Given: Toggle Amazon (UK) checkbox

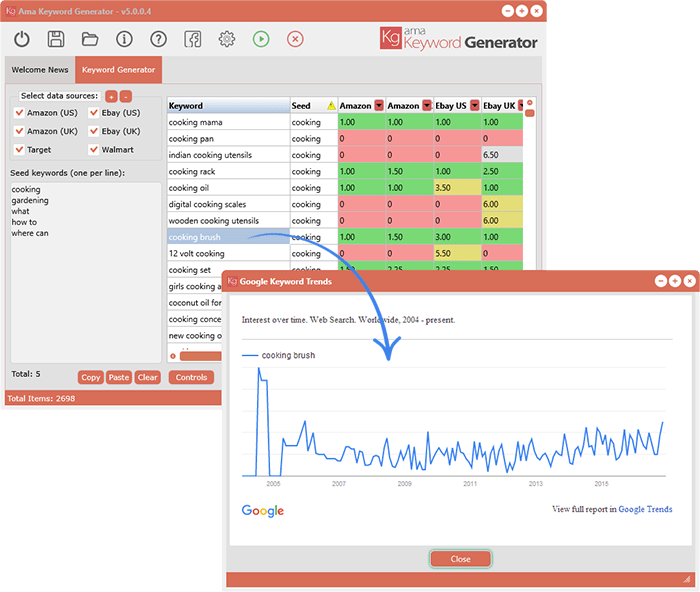Looking at the screenshot, I should tap(19, 131).
